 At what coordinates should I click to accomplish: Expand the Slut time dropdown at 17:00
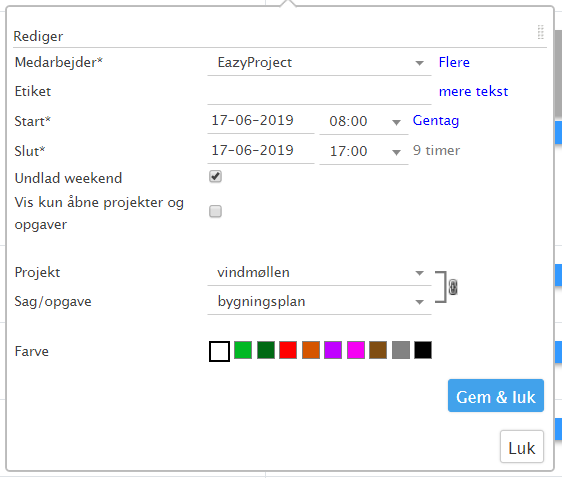364,151
